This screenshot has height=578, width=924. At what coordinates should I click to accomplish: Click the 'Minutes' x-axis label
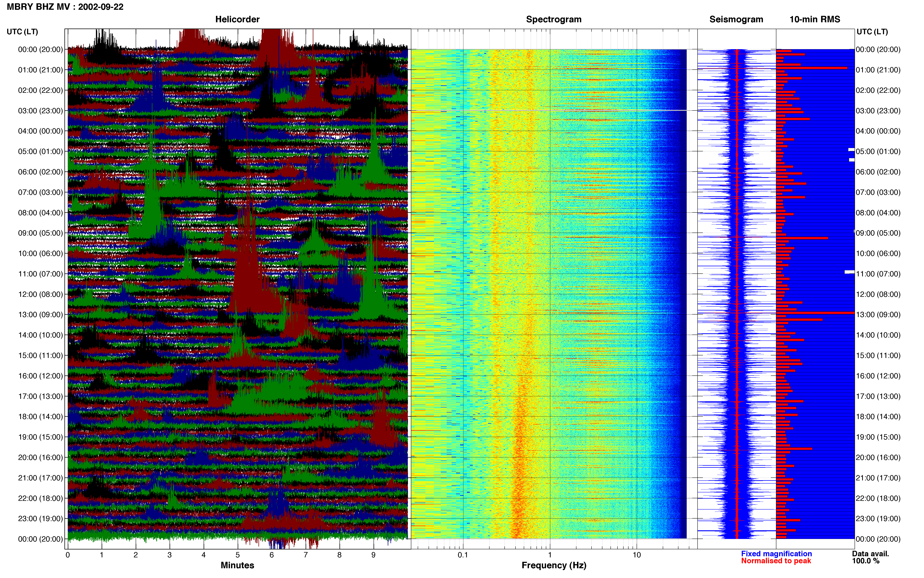click(237, 565)
